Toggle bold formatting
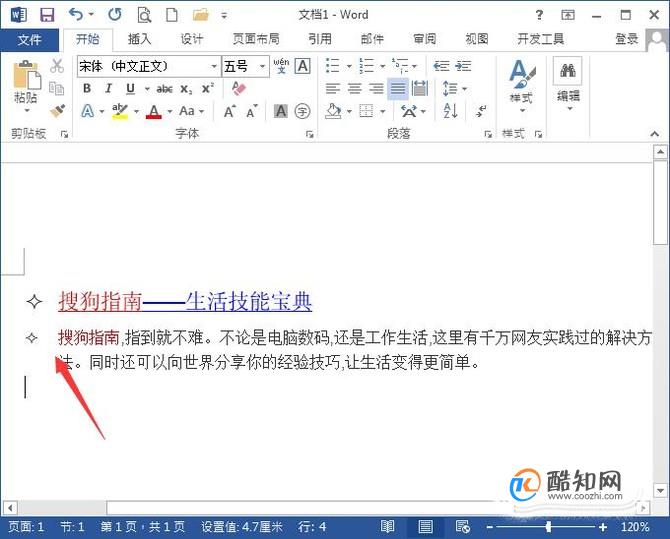 (x=87, y=88)
